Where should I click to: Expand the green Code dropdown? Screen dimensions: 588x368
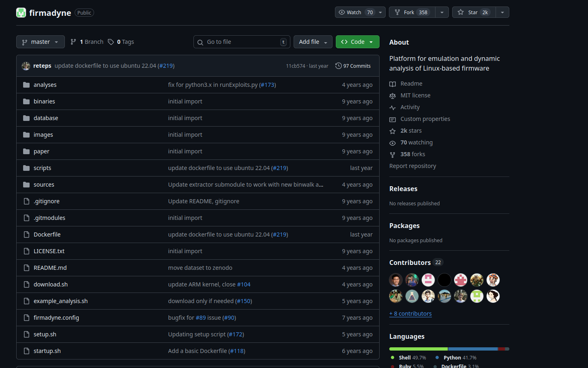[x=357, y=42]
